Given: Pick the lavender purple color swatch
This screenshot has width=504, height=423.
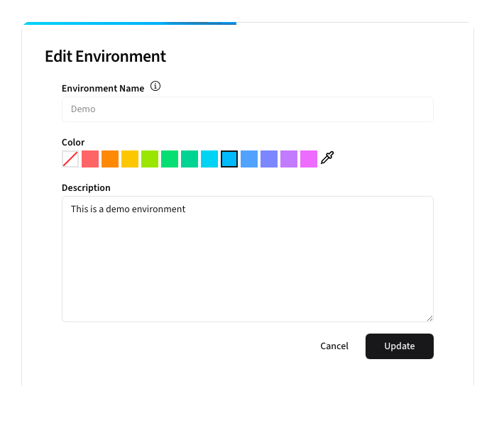Looking at the screenshot, I should click(x=289, y=159).
